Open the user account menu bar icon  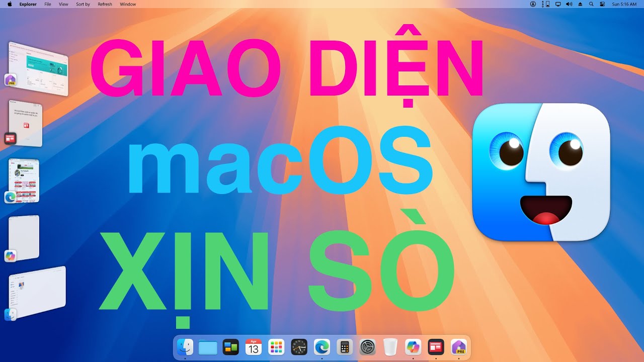point(533,4)
